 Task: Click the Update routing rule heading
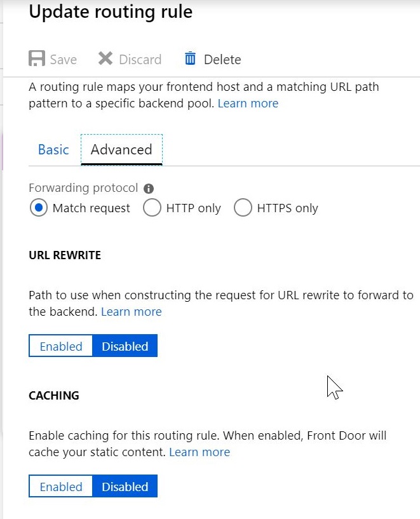click(x=111, y=12)
